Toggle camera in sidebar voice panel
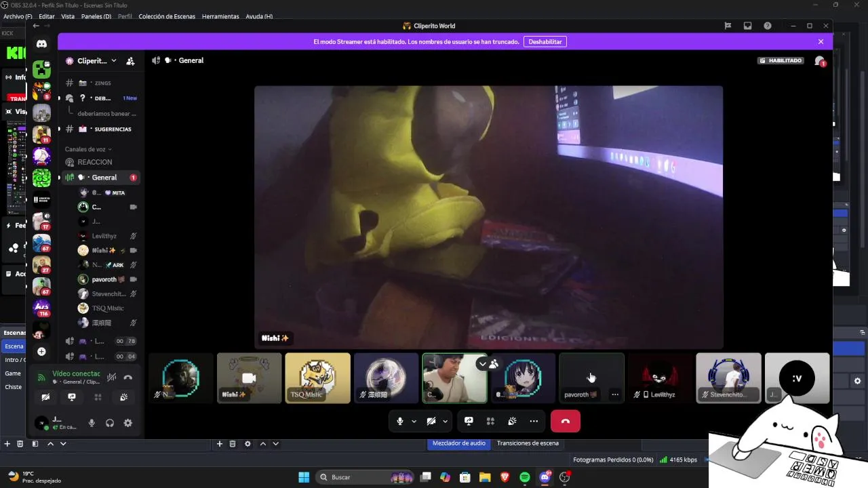This screenshot has width=868, height=488. 45,397
